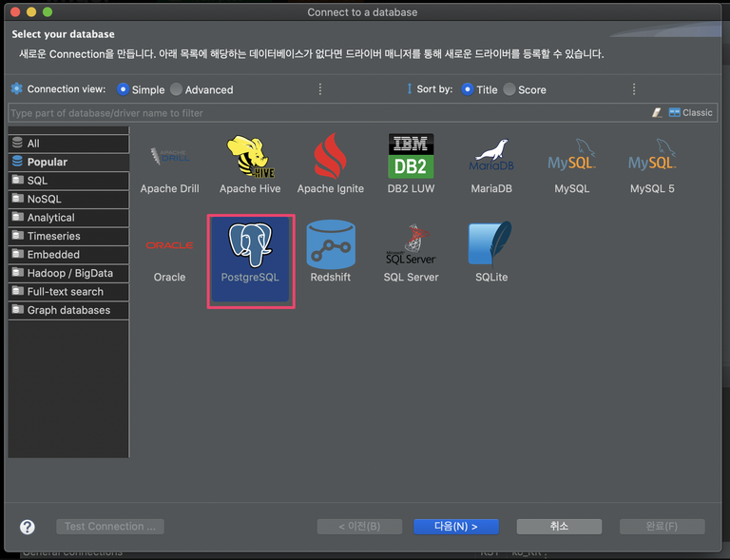Open the Popular category

(68, 162)
